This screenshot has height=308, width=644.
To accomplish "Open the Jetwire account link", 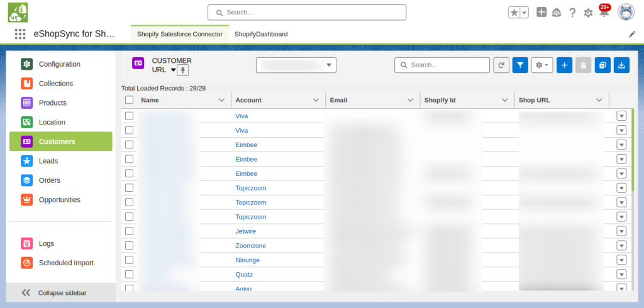I will pyautogui.click(x=246, y=231).
